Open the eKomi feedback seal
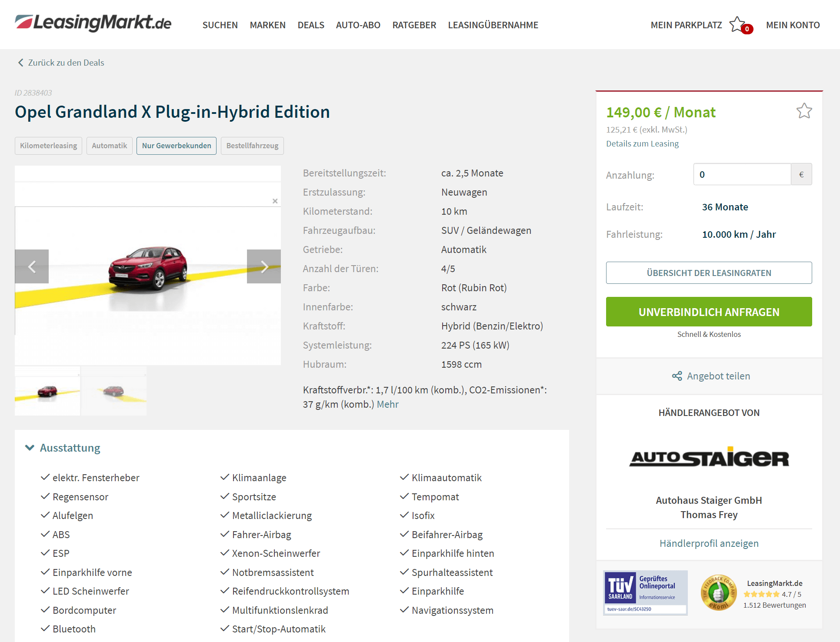 click(718, 593)
